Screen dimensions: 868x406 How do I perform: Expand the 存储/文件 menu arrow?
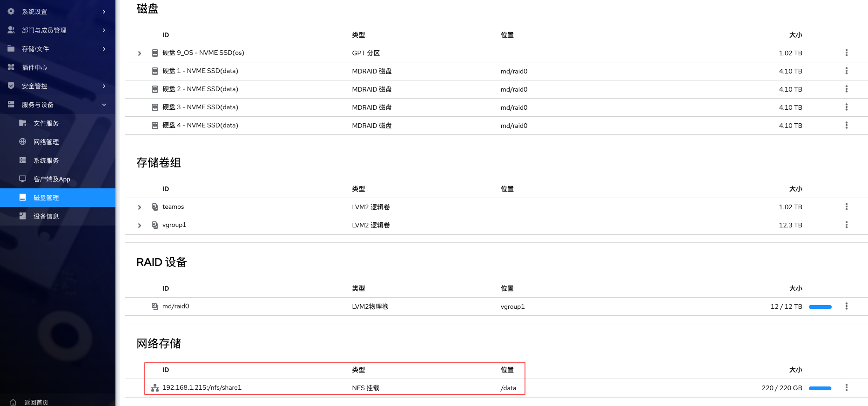point(104,49)
